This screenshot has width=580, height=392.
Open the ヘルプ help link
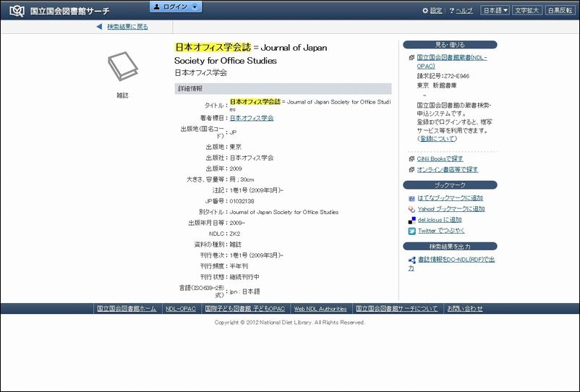464,11
